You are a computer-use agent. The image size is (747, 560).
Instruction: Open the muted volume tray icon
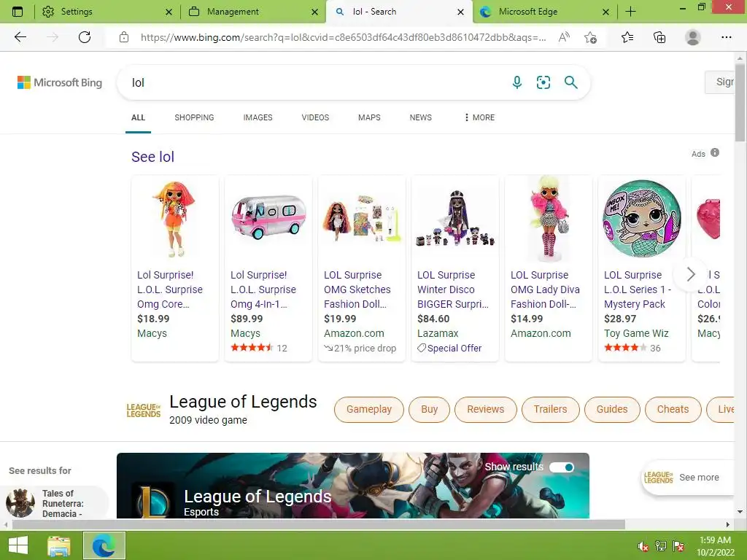point(643,546)
